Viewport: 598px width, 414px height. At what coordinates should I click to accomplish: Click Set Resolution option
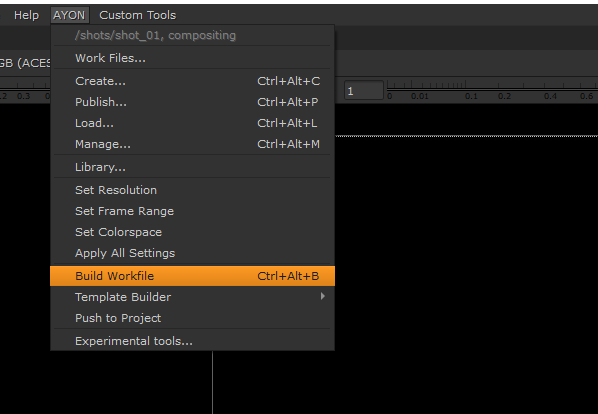193,190
